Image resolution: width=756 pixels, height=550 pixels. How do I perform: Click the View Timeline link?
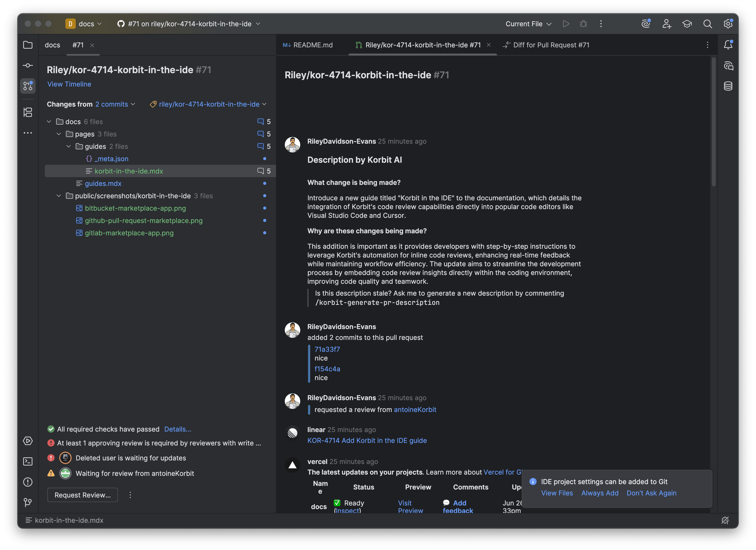click(x=69, y=84)
